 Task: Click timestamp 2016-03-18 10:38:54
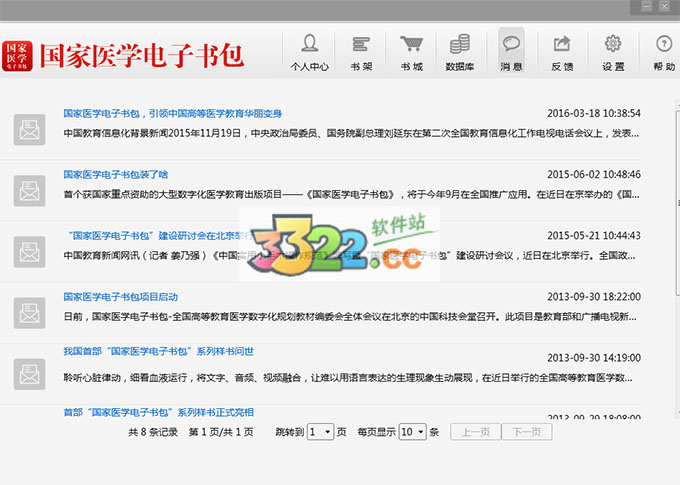point(594,114)
